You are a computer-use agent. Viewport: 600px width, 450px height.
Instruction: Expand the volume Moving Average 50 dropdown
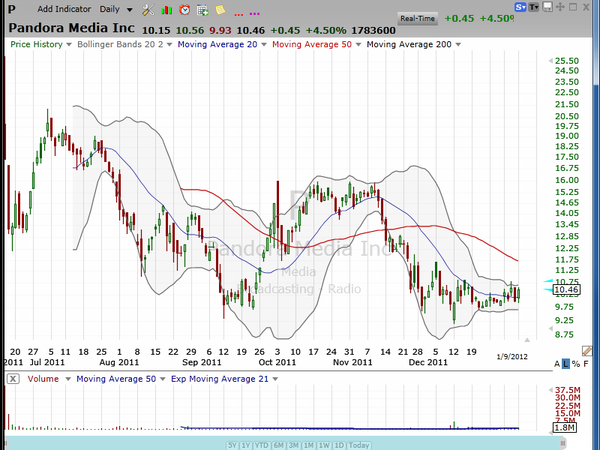[x=162, y=379]
